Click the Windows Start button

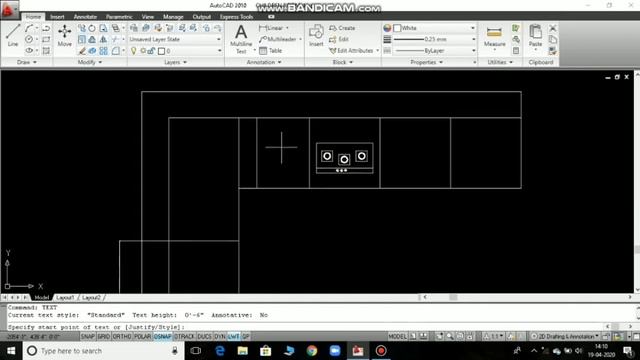(x=11, y=351)
